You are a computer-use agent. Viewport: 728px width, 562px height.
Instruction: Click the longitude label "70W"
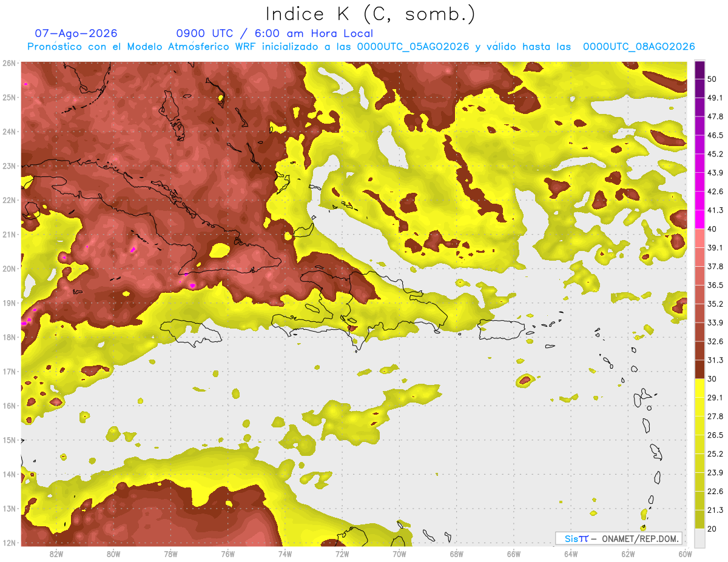(399, 554)
